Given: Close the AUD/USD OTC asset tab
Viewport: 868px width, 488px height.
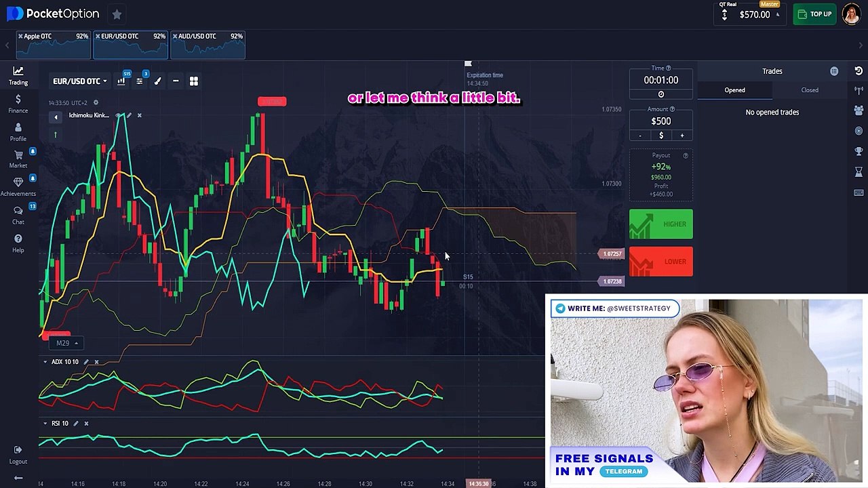Looking at the screenshot, I should (175, 36).
